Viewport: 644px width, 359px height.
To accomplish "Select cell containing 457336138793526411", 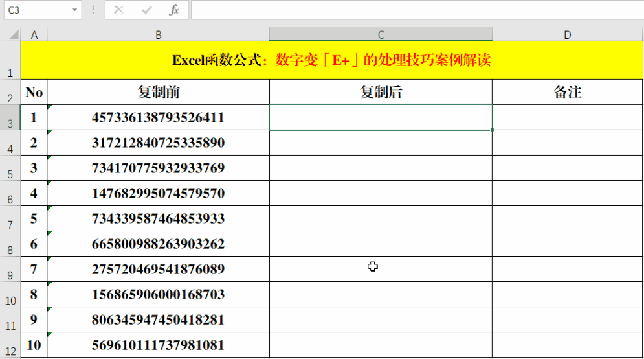I will 159,117.
